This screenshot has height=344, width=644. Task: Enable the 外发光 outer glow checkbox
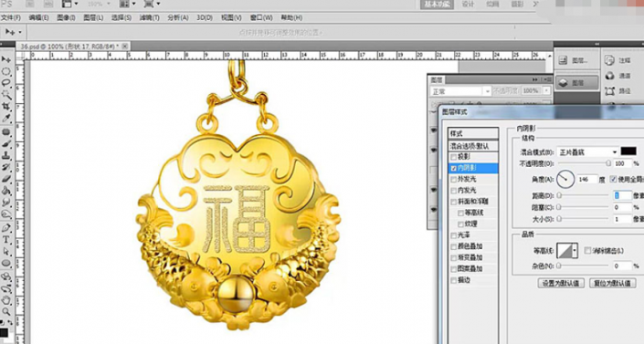point(453,180)
